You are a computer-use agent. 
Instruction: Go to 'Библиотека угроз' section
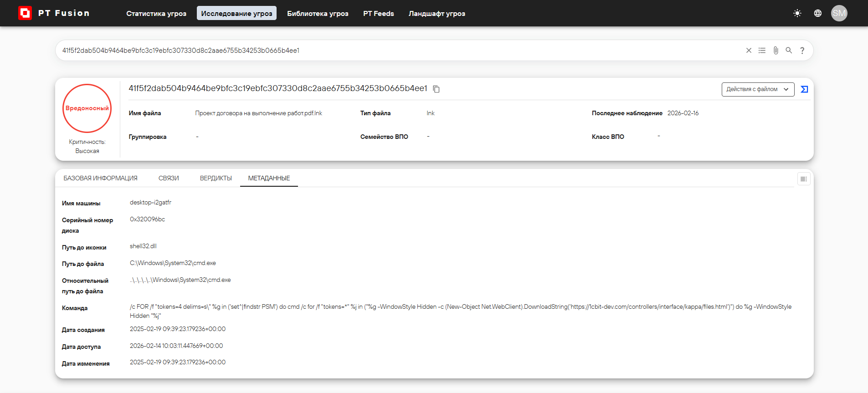[x=318, y=13]
